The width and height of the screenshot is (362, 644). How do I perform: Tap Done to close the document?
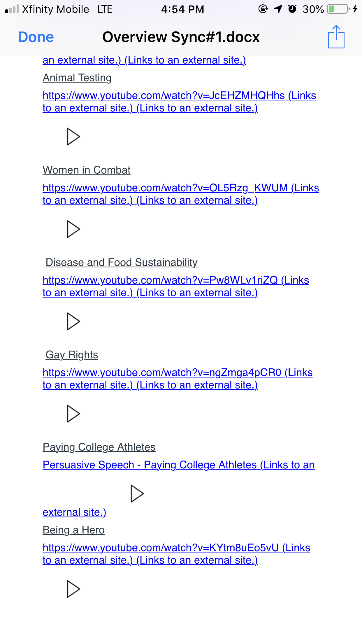(36, 37)
